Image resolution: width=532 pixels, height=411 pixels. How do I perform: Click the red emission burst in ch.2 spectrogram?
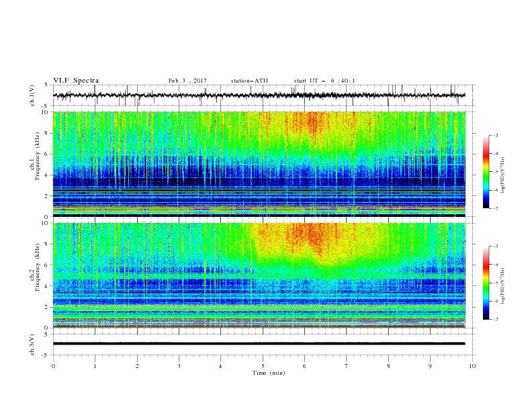(310, 236)
